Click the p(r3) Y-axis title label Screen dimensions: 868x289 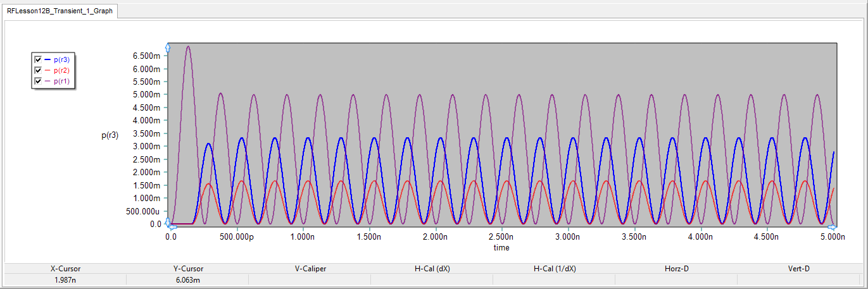click(x=110, y=134)
